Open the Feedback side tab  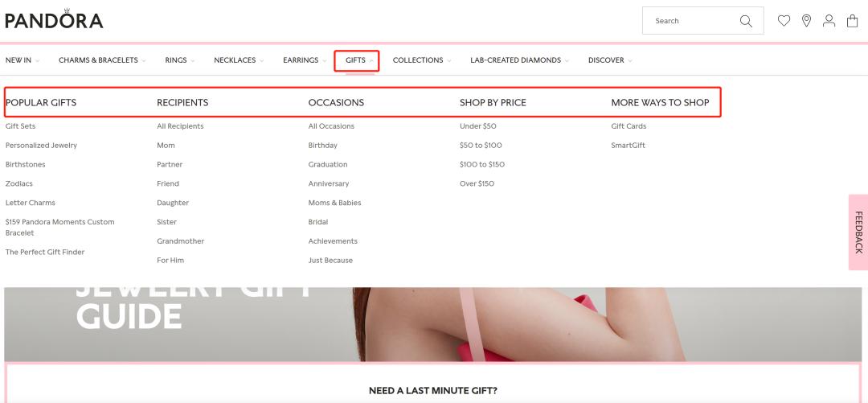[858, 232]
